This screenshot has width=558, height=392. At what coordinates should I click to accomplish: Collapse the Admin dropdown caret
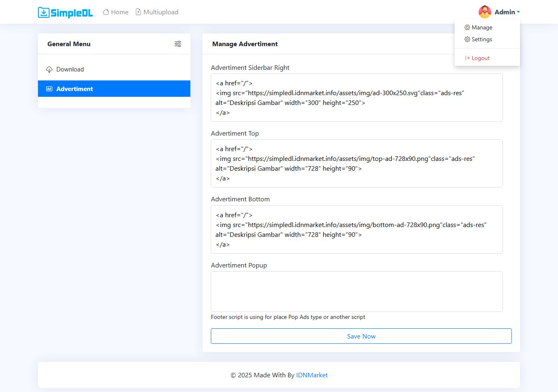click(518, 12)
